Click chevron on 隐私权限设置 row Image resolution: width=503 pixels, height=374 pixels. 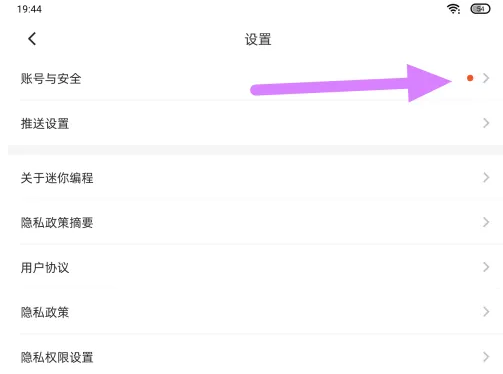pyautogui.click(x=486, y=357)
